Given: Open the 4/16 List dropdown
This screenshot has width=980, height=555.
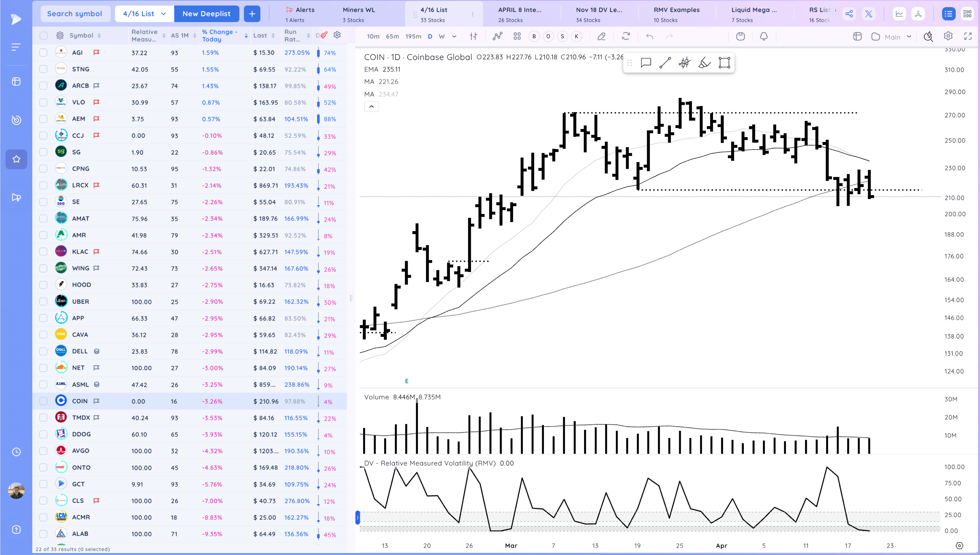Looking at the screenshot, I should tap(144, 14).
